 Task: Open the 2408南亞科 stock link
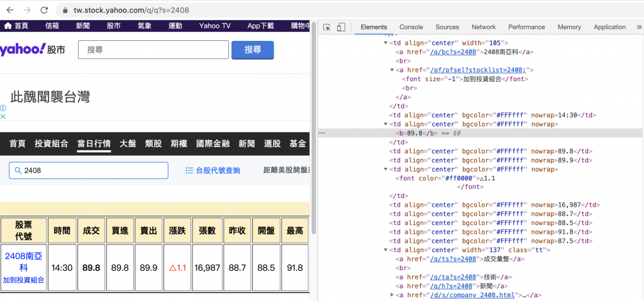pos(24,262)
